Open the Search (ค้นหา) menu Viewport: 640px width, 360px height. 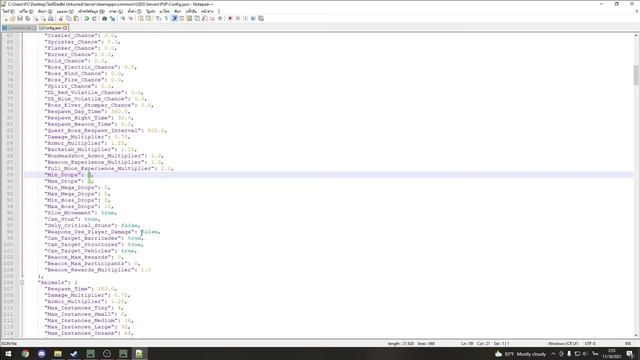coord(45,11)
